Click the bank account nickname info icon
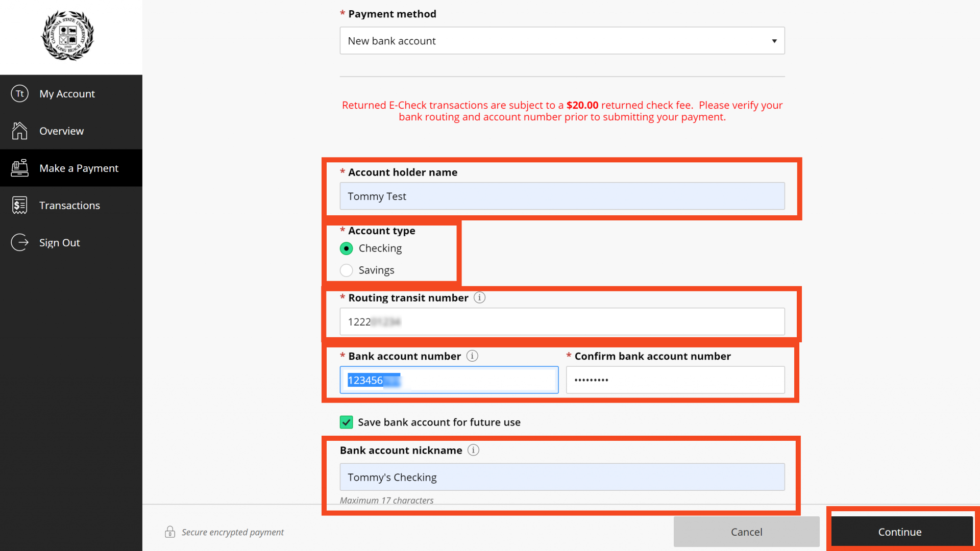The height and width of the screenshot is (551, 980). [473, 450]
